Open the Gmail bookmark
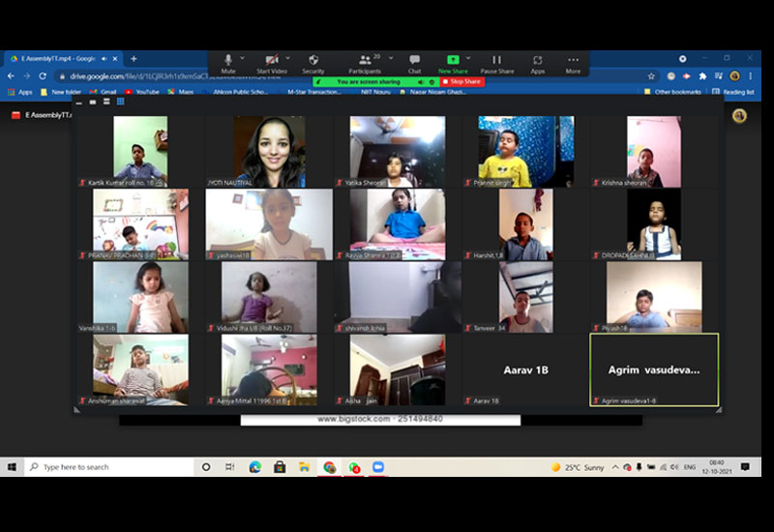The height and width of the screenshot is (532, 774). tap(104, 92)
